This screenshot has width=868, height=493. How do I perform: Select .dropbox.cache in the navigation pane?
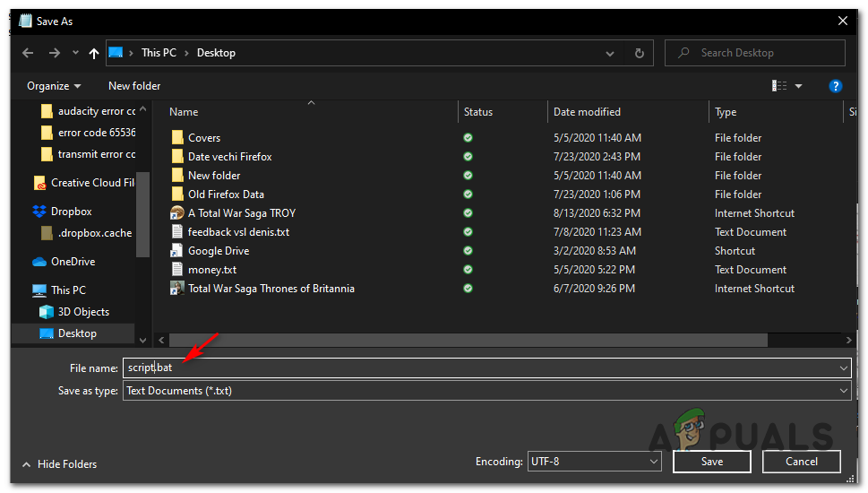click(87, 233)
